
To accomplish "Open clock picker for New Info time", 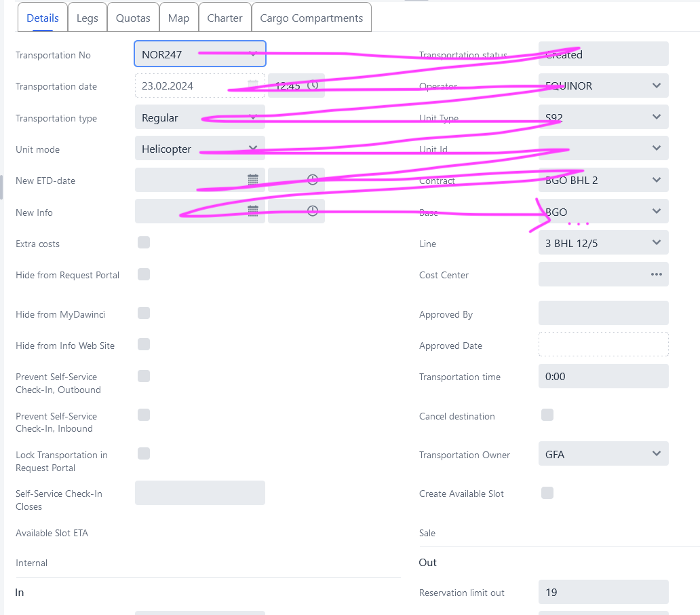I will pos(312,211).
